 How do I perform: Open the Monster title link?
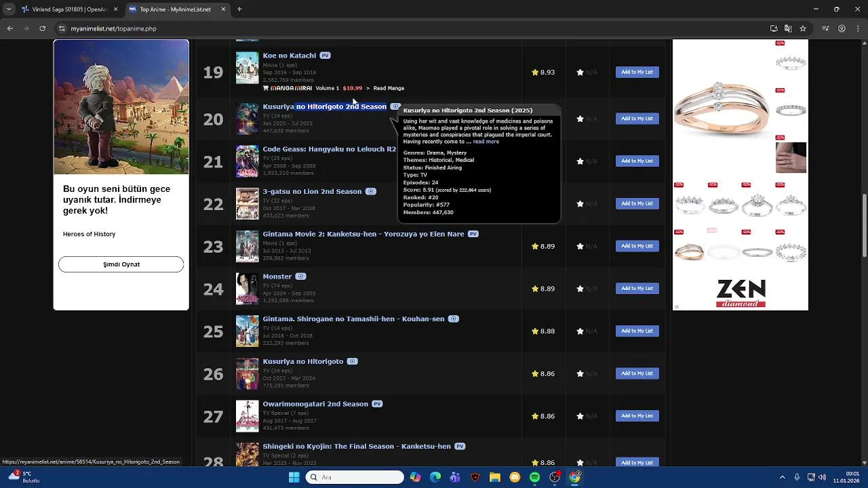(x=277, y=277)
